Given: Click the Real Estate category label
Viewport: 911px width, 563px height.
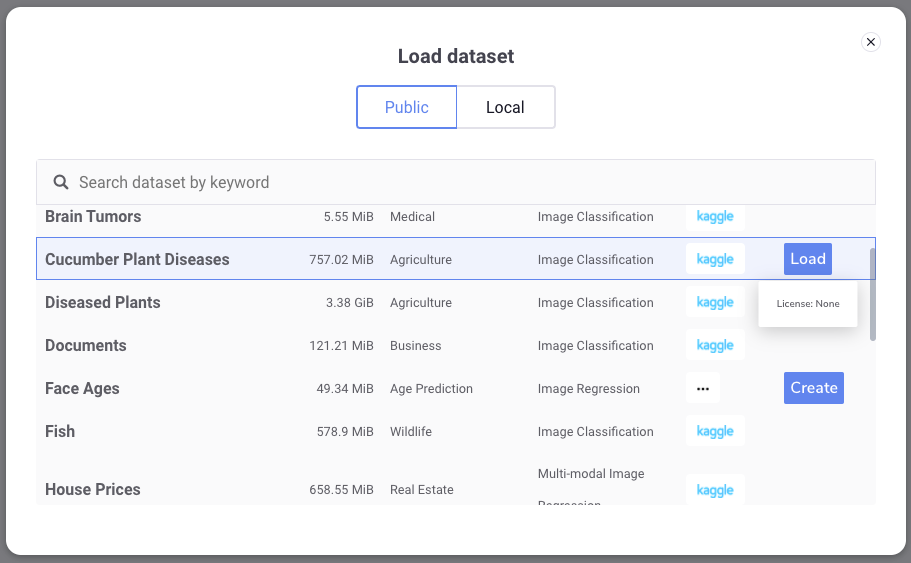Looking at the screenshot, I should pyautogui.click(x=422, y=490).
